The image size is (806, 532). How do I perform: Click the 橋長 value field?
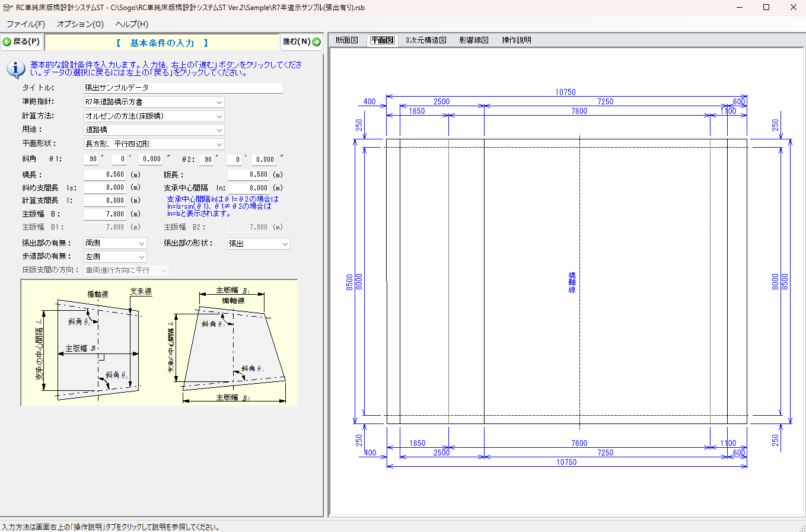pos(105,175)
